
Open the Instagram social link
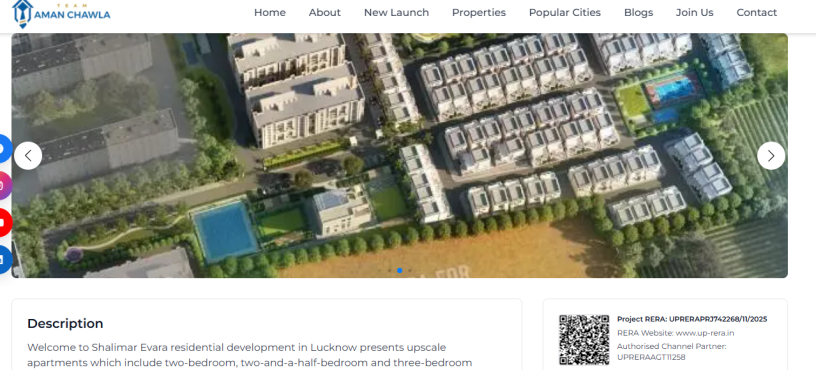pos(4,185)
